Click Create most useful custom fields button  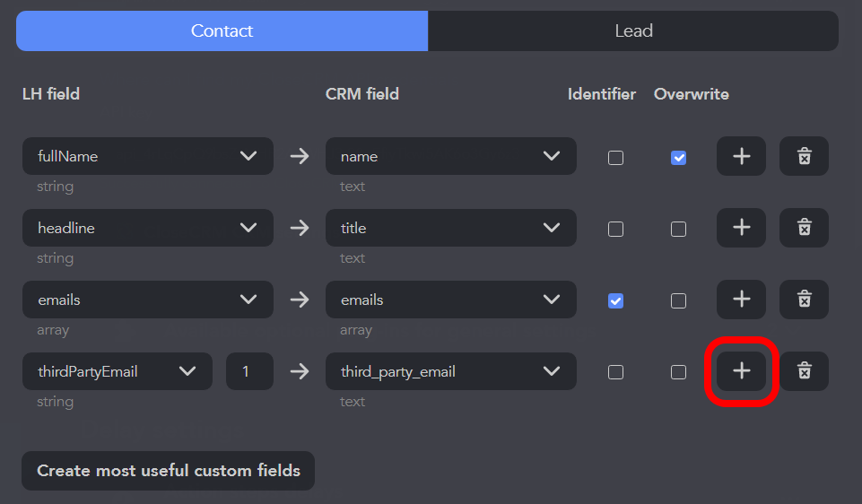[168, 471]
